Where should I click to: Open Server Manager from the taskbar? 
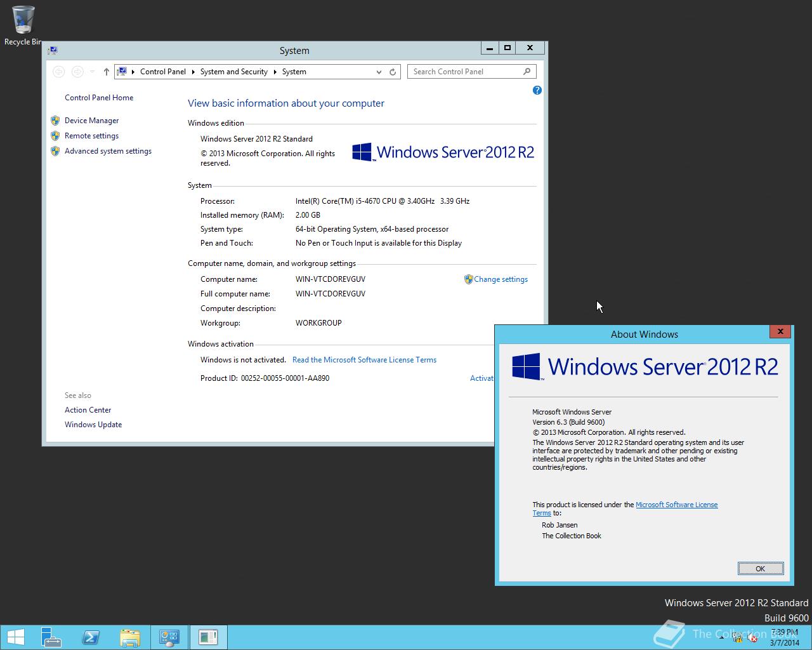coord(51,637)
